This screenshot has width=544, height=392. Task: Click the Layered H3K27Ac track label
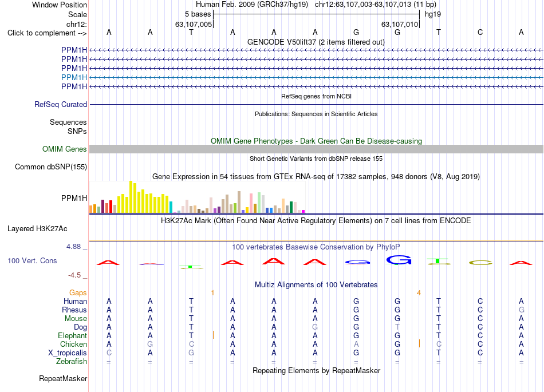pyautogui.click(x=37, y=229)
